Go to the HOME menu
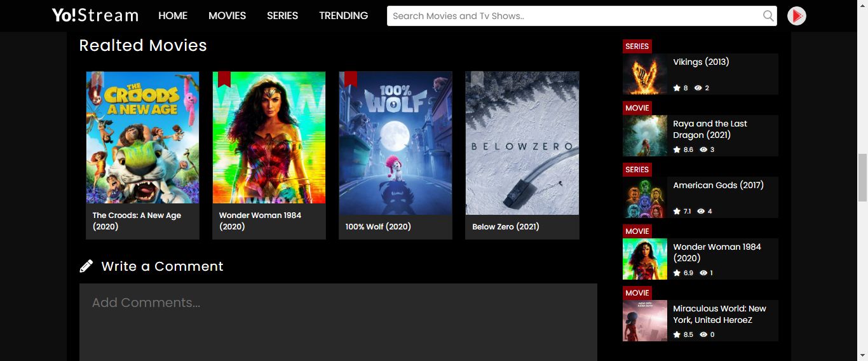The image size is (868, 361). (x=173, y=16)
